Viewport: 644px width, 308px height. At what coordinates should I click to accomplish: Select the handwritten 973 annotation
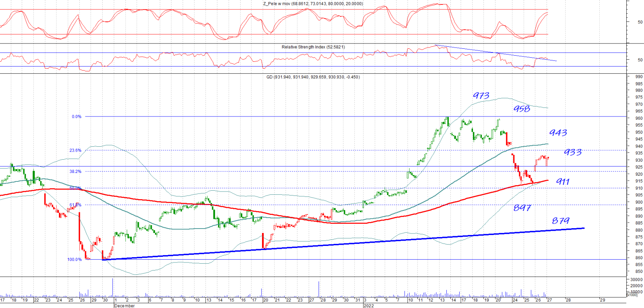481,96
